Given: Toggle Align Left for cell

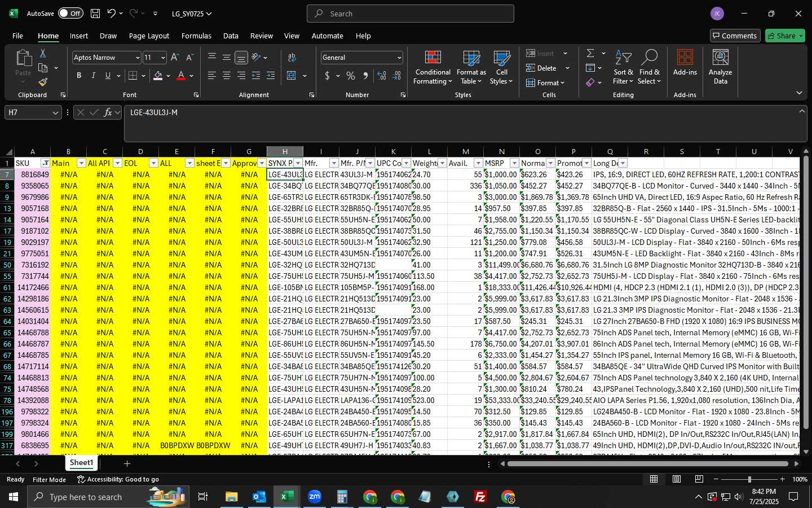Looking at the screenshot, I should [x=212, y=76].
